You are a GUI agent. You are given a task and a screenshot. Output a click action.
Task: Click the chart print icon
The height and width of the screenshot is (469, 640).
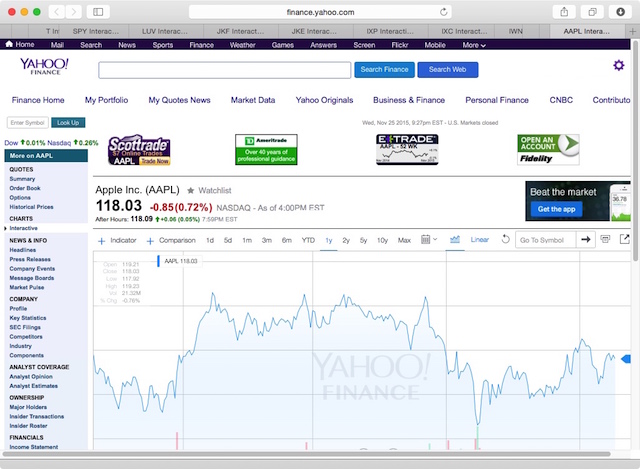coord(605,239)
